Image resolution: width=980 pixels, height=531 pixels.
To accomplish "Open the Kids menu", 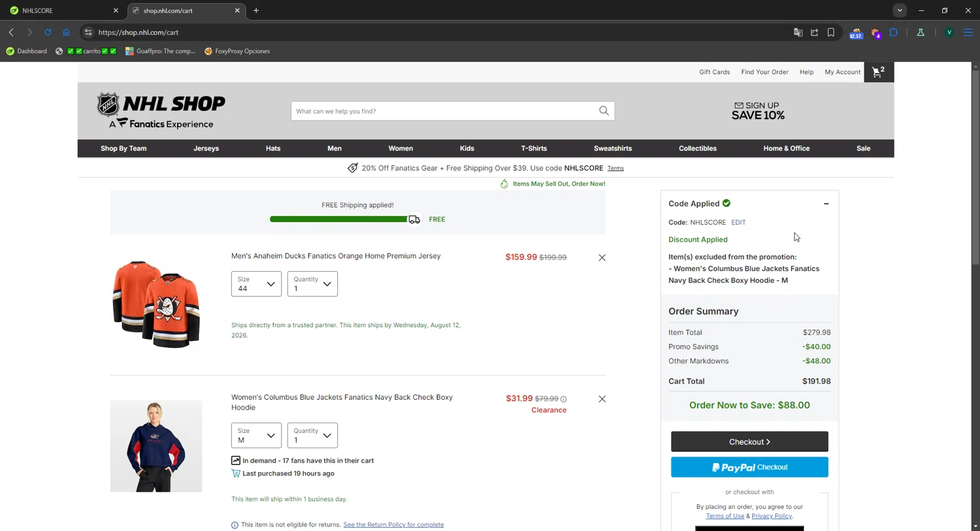I will click(x=467, y=148).
